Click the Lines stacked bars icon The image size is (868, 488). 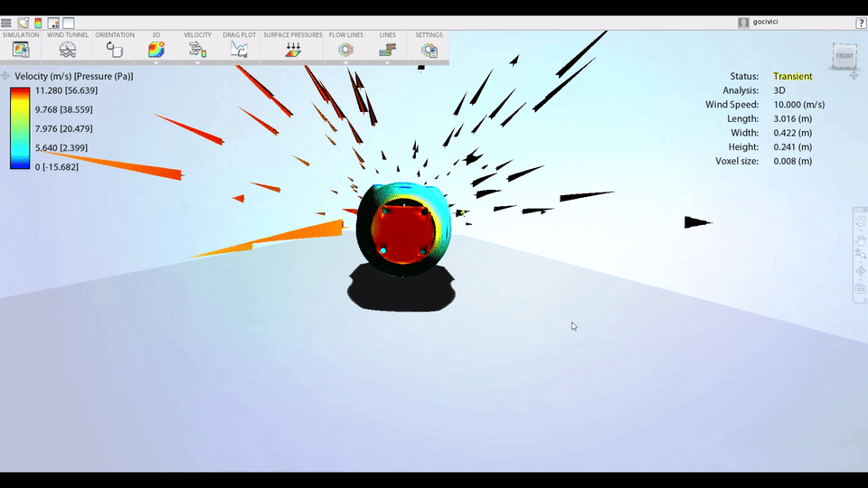(x=388, y=50)
